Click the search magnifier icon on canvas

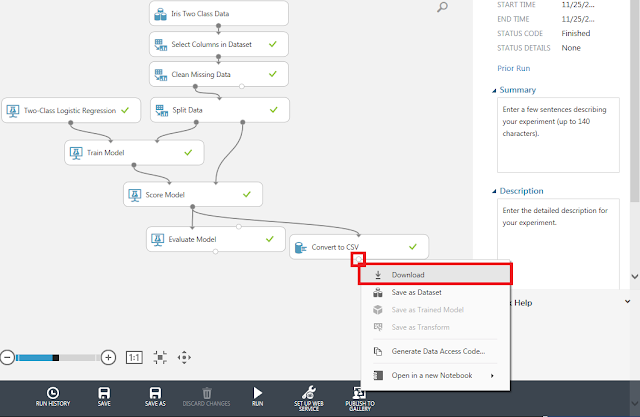point(443,8)
